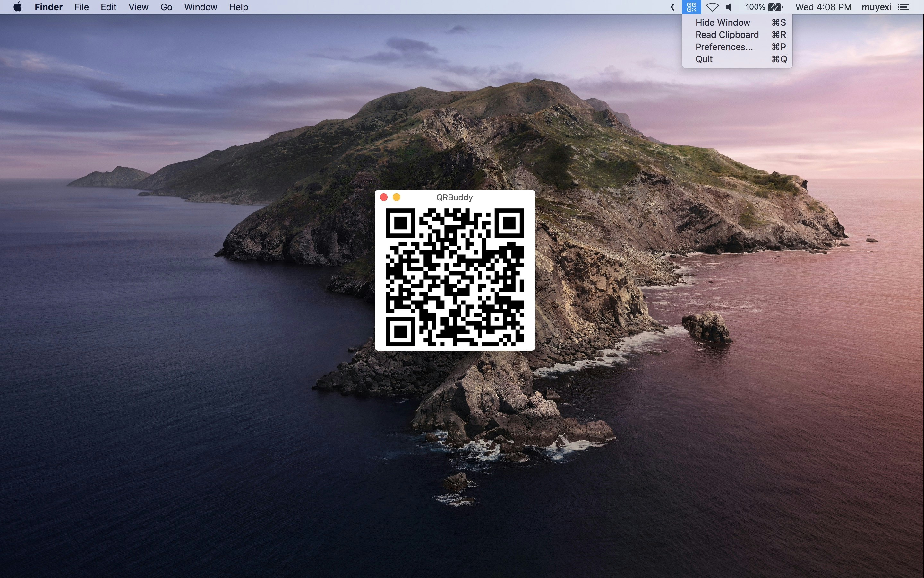Choose Quit from QRBuddy menu
Viewport: 924px width, 578px height.
click(737, 59)
